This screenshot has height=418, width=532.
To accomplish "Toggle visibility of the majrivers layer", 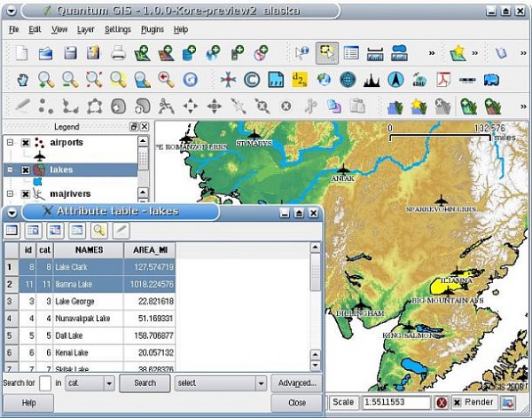I will click(26, 194).
